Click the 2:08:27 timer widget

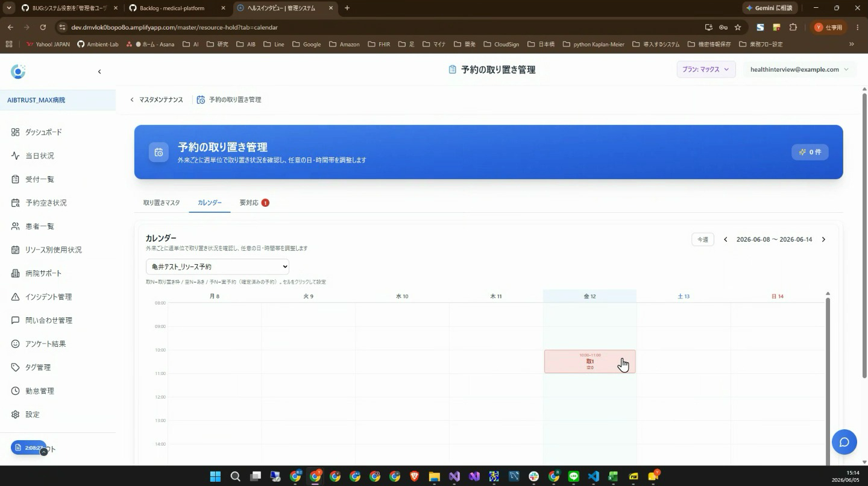click(29, 448)
